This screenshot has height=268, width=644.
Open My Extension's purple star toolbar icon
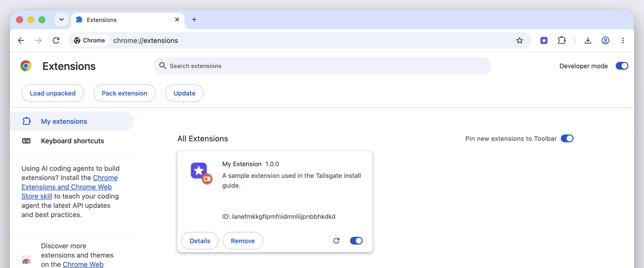(x=544, y=41)
